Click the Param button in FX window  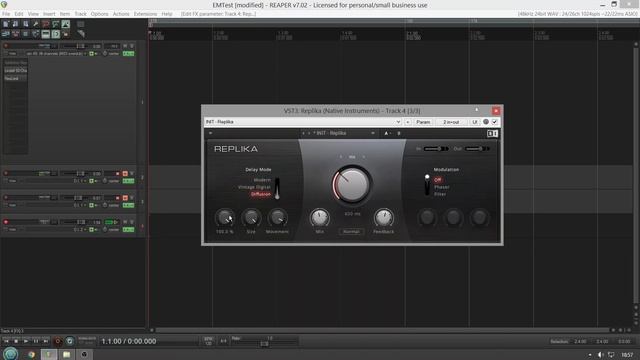pyautogui.click(x=423, y=122)
